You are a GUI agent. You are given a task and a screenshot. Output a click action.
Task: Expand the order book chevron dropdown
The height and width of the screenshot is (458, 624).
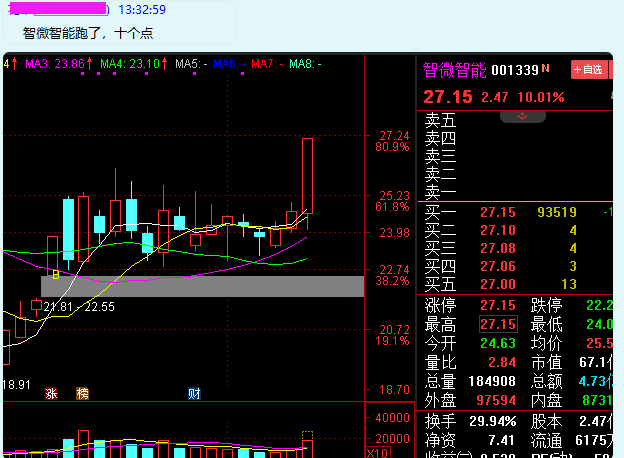pos(523,116)
